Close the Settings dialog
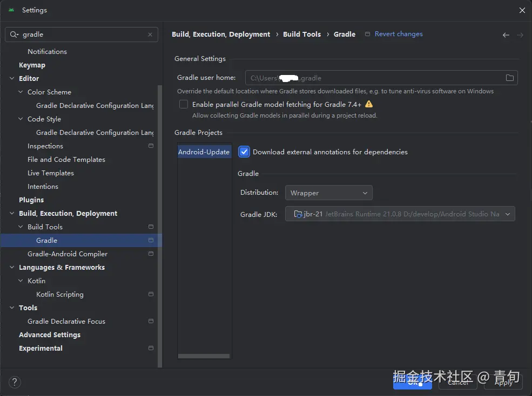This screenshot has width=532, height=396. click(x=522, y=10)
